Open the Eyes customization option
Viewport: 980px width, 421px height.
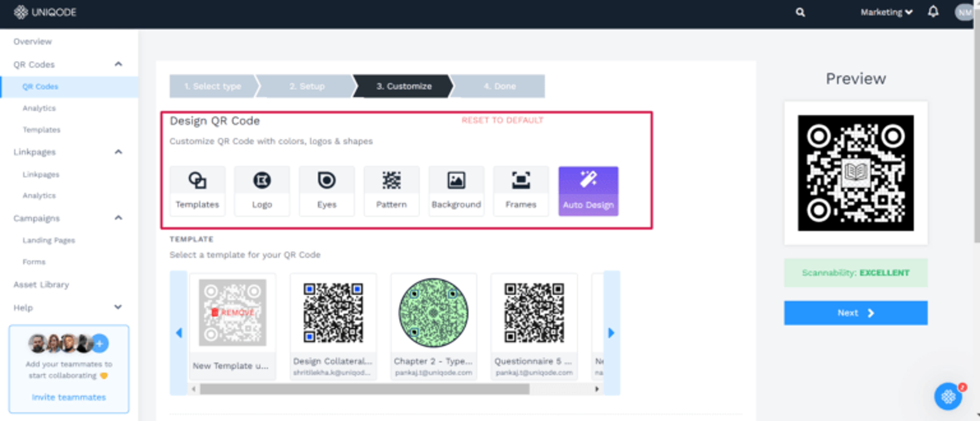(x=326, y=191)
